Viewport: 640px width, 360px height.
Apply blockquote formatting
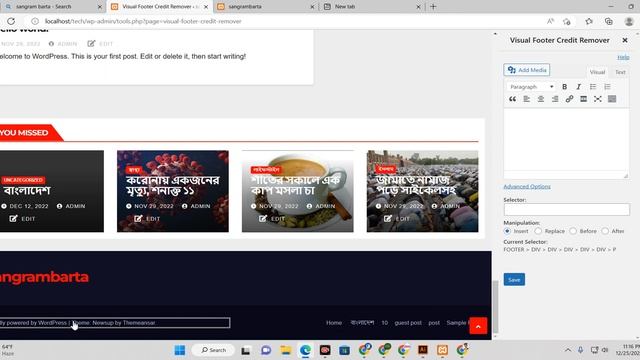coord(512,99)
